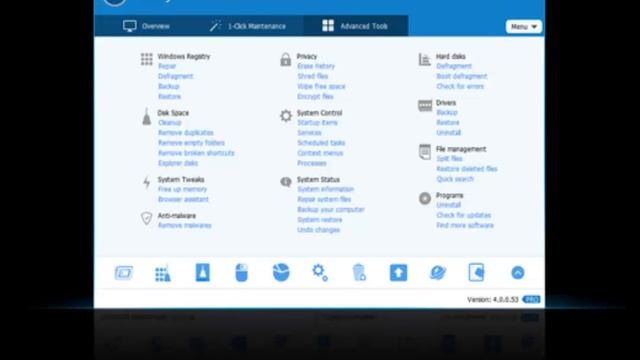Open Encrypt files link
Viewport: 640px width, 360px height.
click(x=315, y=97)
